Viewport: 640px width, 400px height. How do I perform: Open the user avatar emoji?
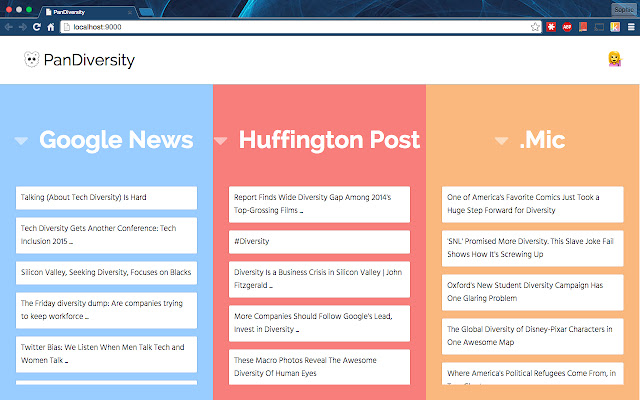614,59
